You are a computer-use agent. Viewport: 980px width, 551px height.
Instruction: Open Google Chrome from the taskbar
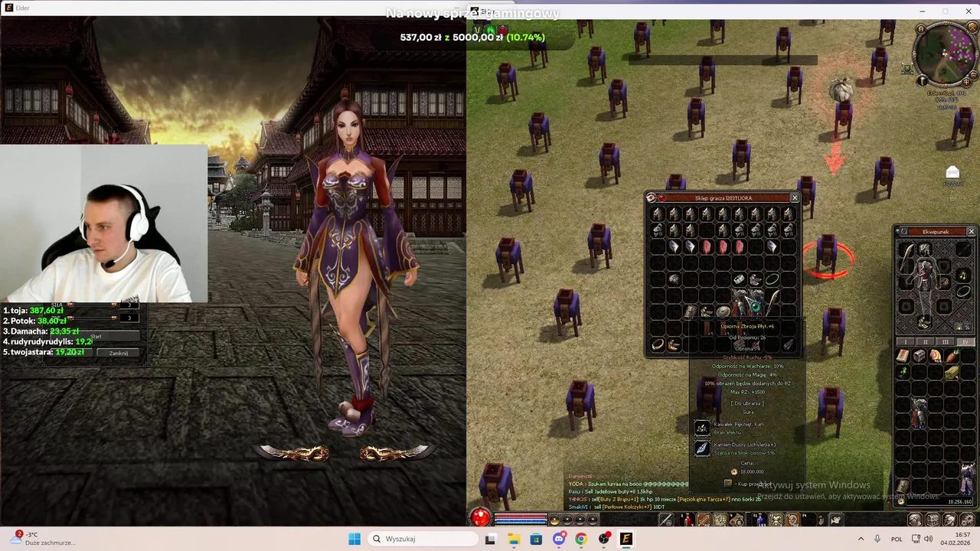pyautogui.click(x=581, y=539)
